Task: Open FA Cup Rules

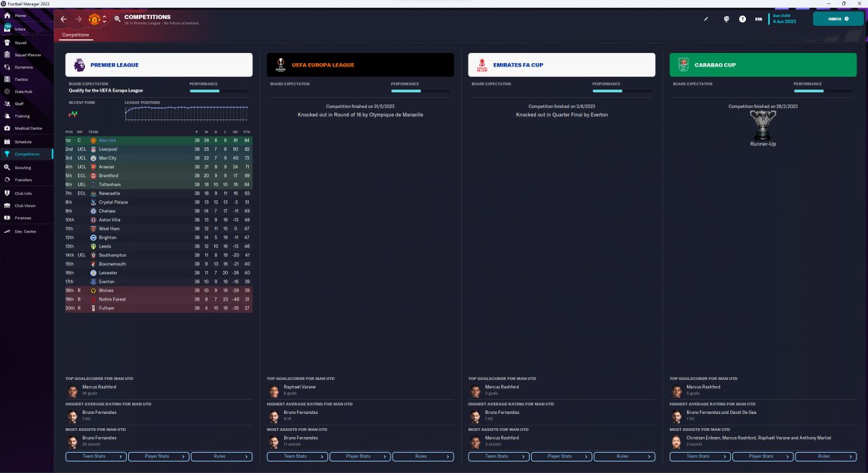Action: (x=625, y=456)
